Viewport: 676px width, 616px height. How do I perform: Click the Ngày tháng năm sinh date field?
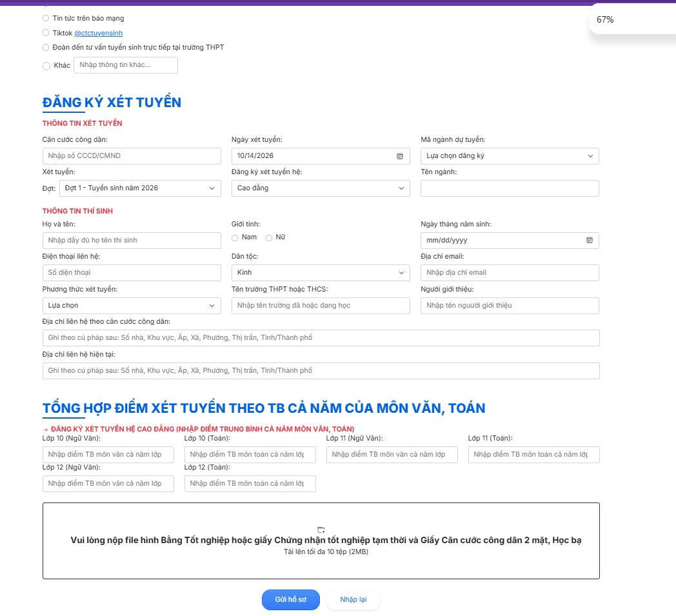(510, 241)
